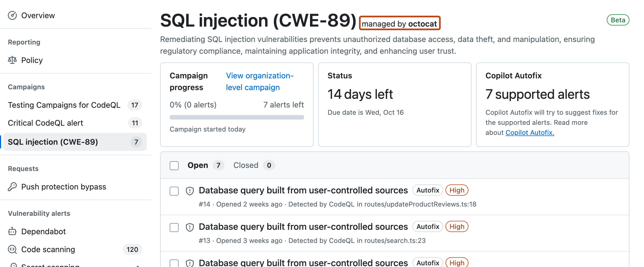Viewport: 644px width, 267px height.
Task: Click the shield icon on the bottom alert
Action: [190, 263]
